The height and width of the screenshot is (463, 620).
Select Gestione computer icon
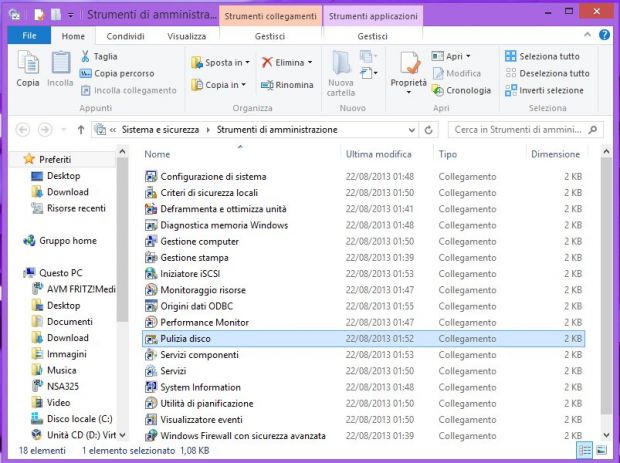(x=151, y=242)
